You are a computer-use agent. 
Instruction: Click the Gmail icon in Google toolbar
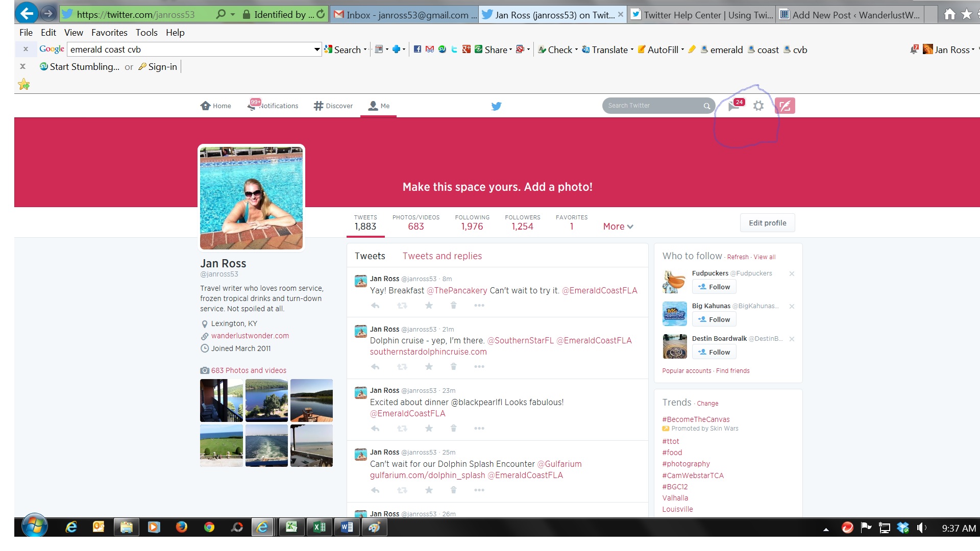pos(429,49)
